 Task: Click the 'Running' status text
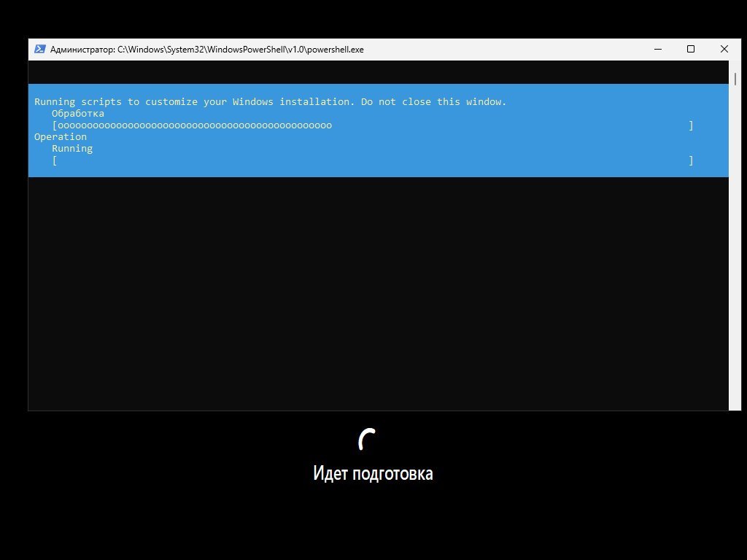pyautogui.click(x=72, y=149)
